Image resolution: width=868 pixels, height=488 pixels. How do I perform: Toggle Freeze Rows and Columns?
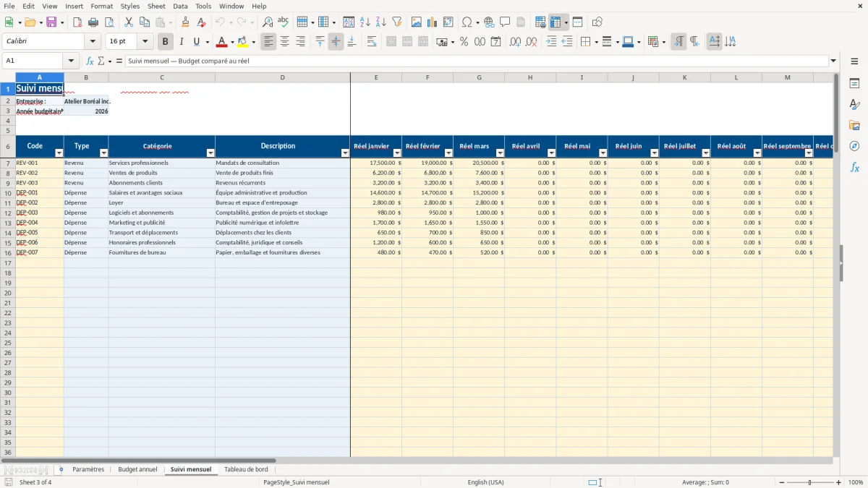tap(556, 22)
